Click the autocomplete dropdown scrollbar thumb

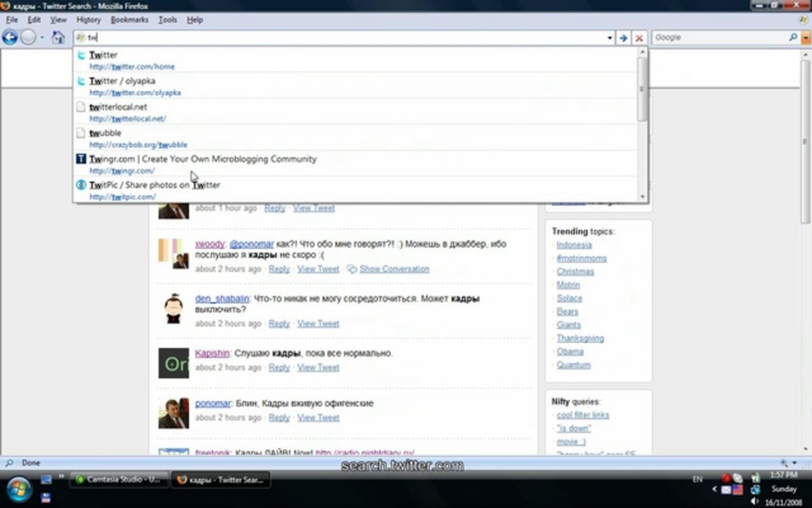(x=642, y=89)
